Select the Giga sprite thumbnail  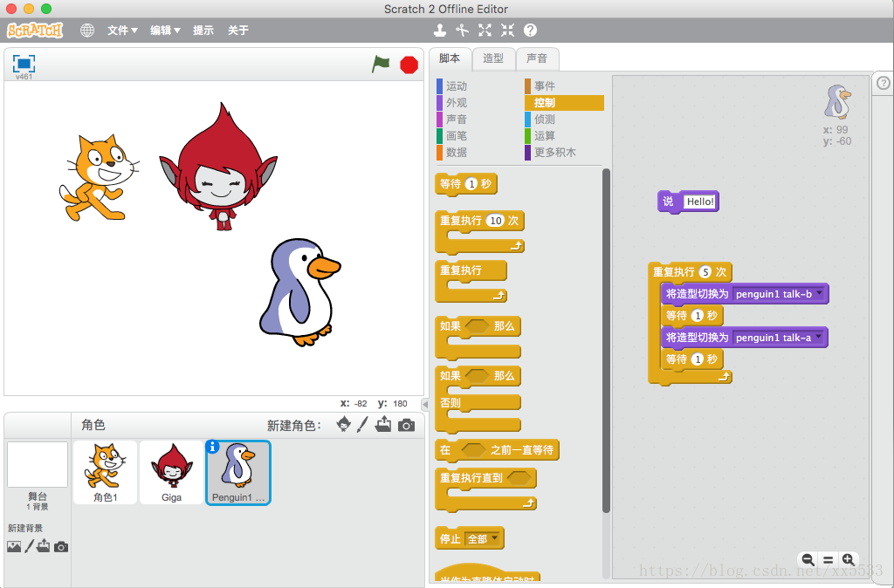(x=171, y=472)
